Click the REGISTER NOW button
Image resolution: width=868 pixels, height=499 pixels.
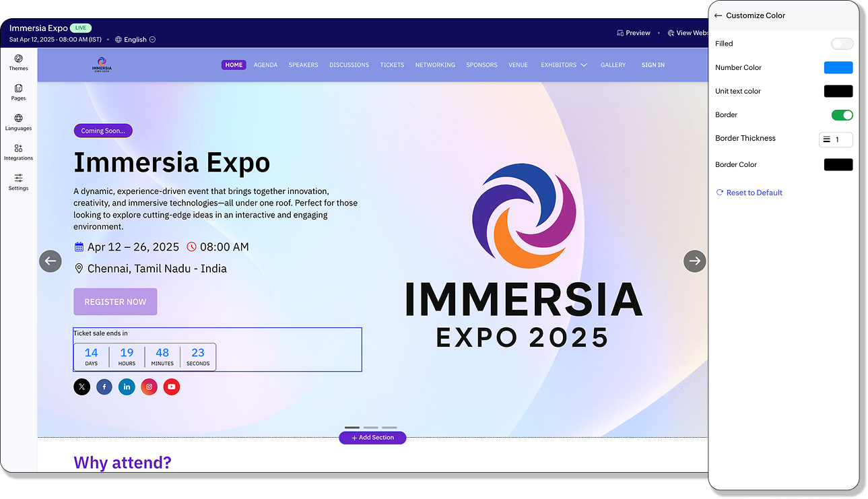coord(115,302)
